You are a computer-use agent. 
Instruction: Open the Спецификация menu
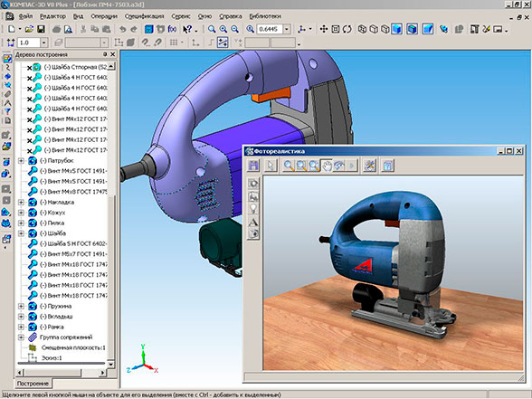pyautogui.click(x=144, y=16)
